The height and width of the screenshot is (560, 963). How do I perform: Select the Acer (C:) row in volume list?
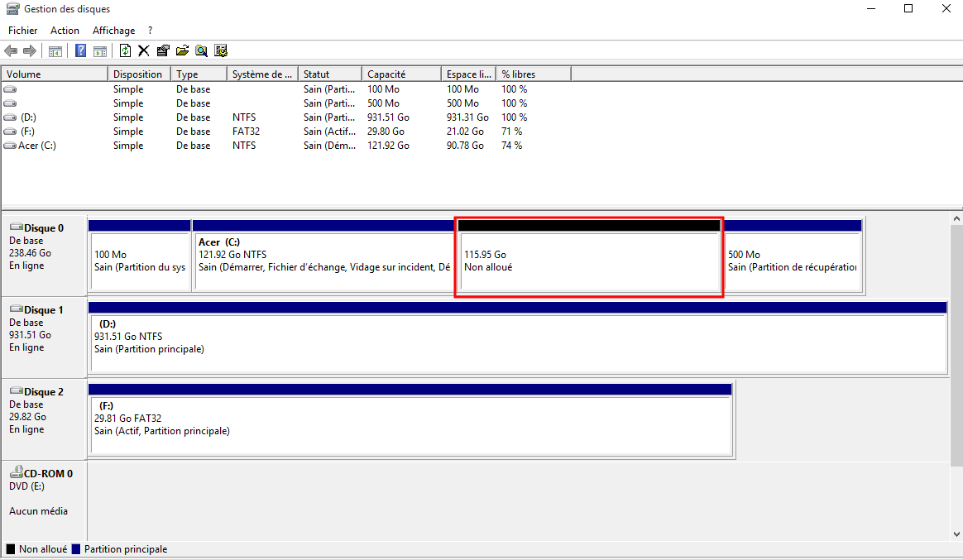tap(37, 146)
